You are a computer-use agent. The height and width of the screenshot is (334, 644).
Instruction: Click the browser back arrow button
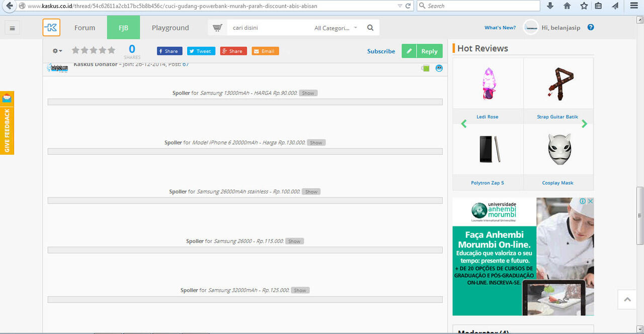[8, 6]
